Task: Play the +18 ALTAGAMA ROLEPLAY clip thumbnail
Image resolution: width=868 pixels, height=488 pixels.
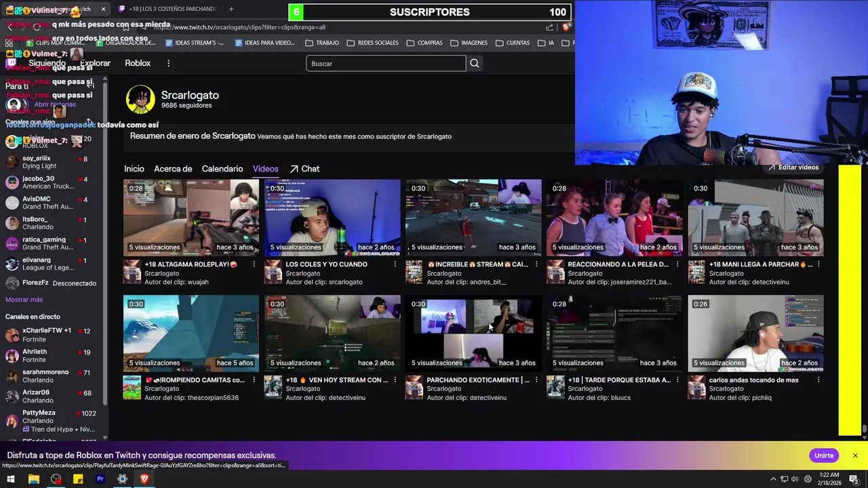Action: point(191,218)
